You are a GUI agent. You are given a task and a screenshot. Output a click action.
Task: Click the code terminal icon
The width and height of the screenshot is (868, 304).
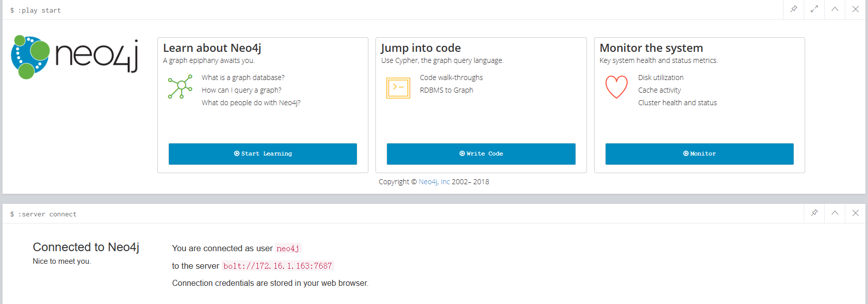[x=398, y=88]
